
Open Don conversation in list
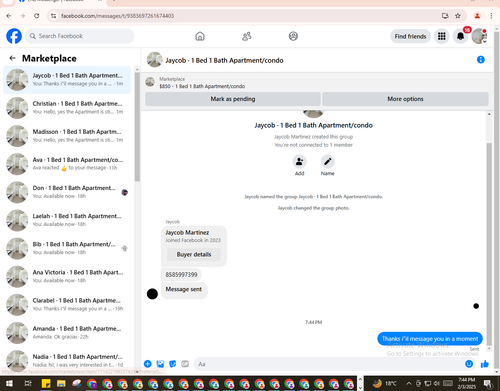click(67, 192)
